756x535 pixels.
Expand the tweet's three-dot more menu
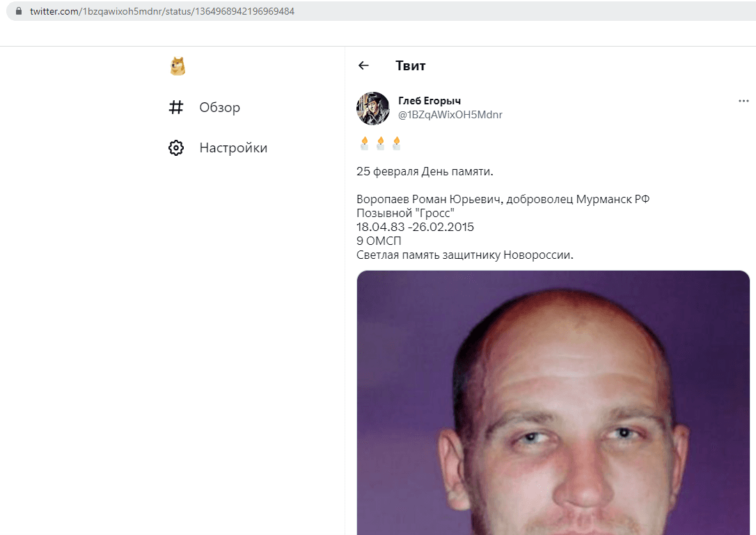tap(743, 101)
